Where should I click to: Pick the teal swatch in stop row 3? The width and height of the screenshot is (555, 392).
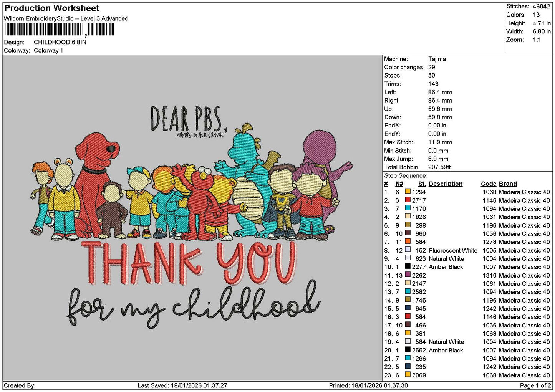[x=408, y=208]
